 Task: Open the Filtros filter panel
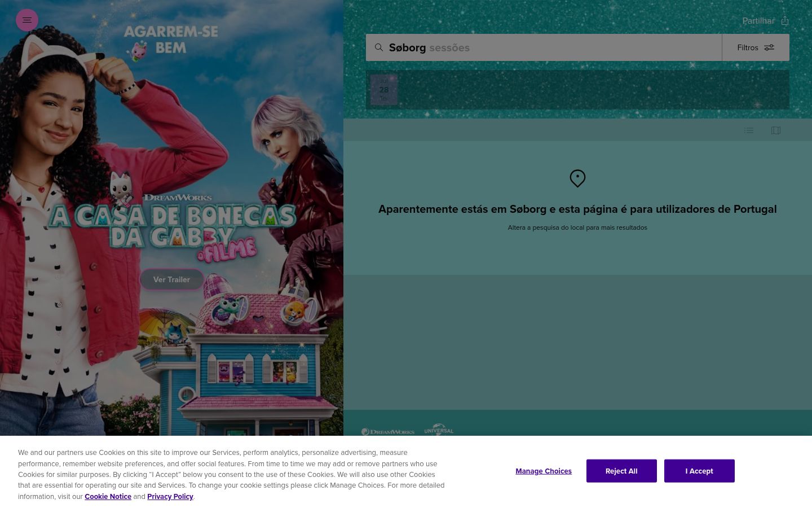[x=756, y=47]
